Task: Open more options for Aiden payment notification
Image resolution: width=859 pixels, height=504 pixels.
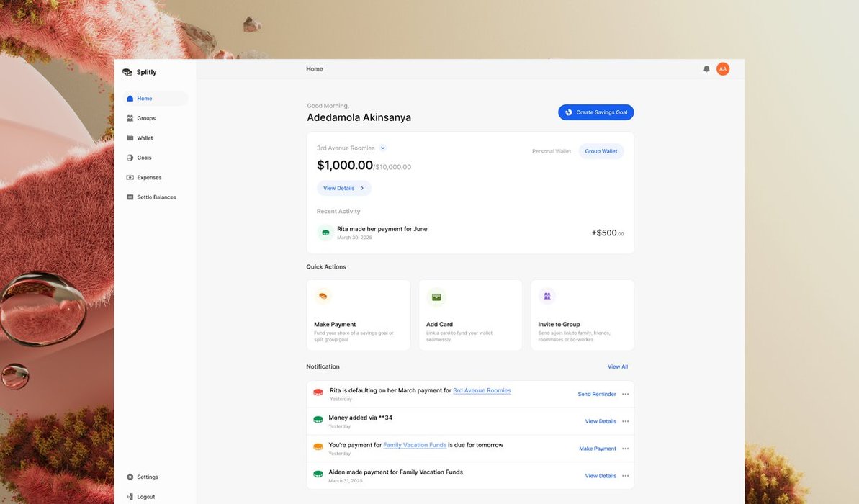Action: (x=625, y=476)
